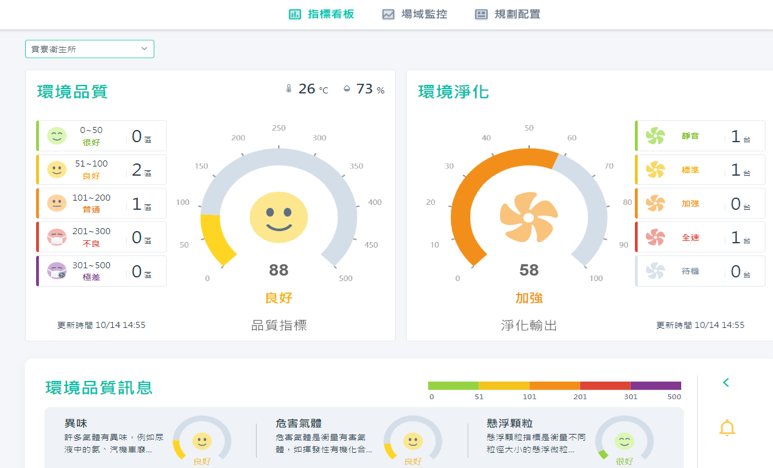Image resolution: width=773 pixels, height=468 pixels.
Task: Click the yellow notification bell icon
Action: click(727, 428)
